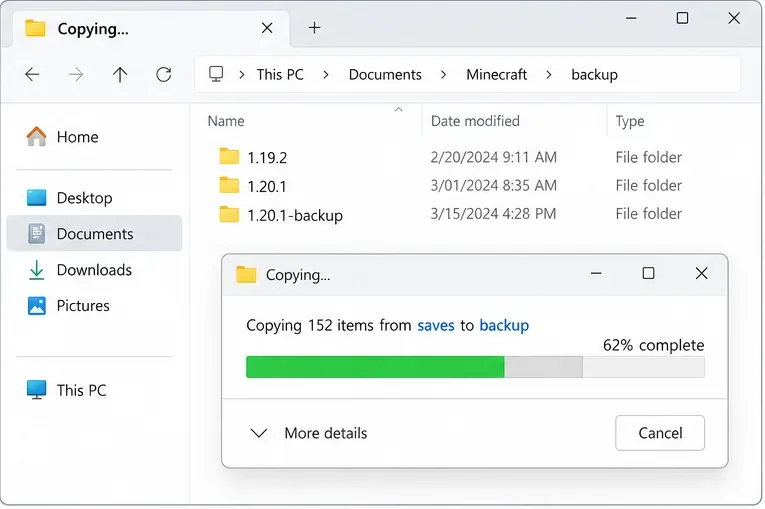
Task: Select Documents in the sidebar
Action: point(94,234)
